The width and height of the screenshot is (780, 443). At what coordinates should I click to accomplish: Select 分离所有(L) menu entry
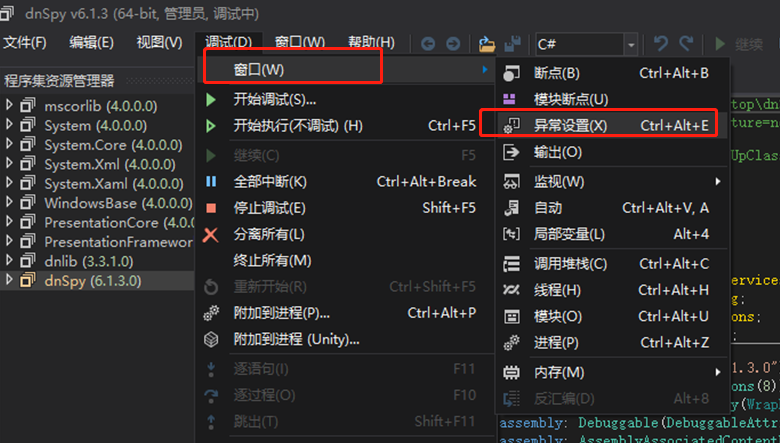(x=346, y=234)
